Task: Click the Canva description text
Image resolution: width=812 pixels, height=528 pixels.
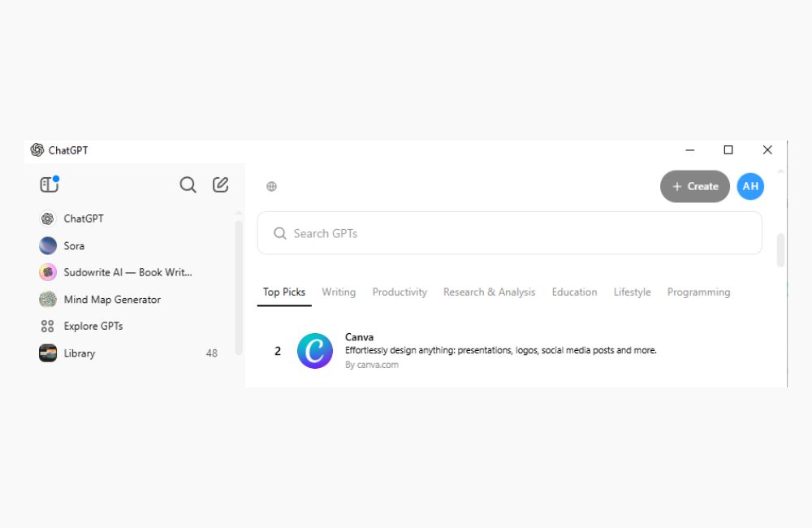Action: coord(501,350)
